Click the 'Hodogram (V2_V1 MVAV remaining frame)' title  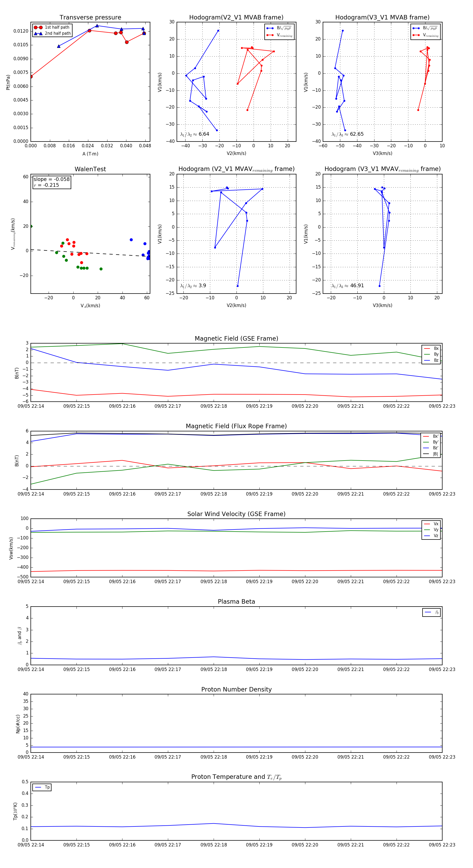pyautogui.click(x=236, y=169)
